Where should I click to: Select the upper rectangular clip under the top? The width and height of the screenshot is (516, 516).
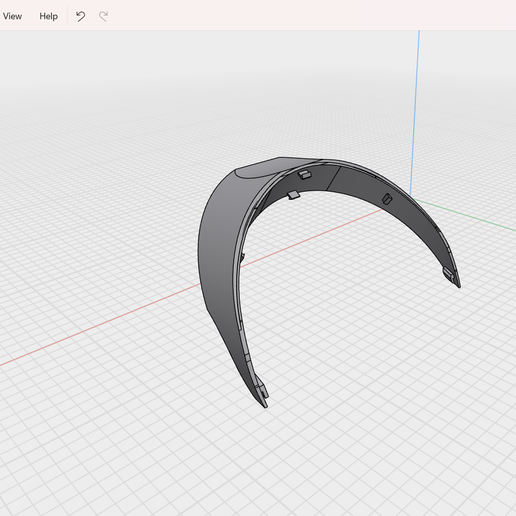pos(304,174)
